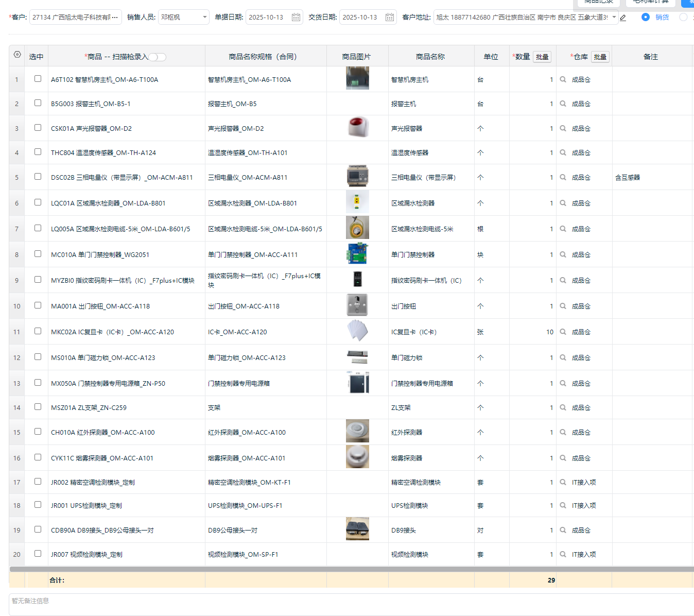Select the 销货 radio button
This screenshot has height=616, width=694.
[646, 17]
